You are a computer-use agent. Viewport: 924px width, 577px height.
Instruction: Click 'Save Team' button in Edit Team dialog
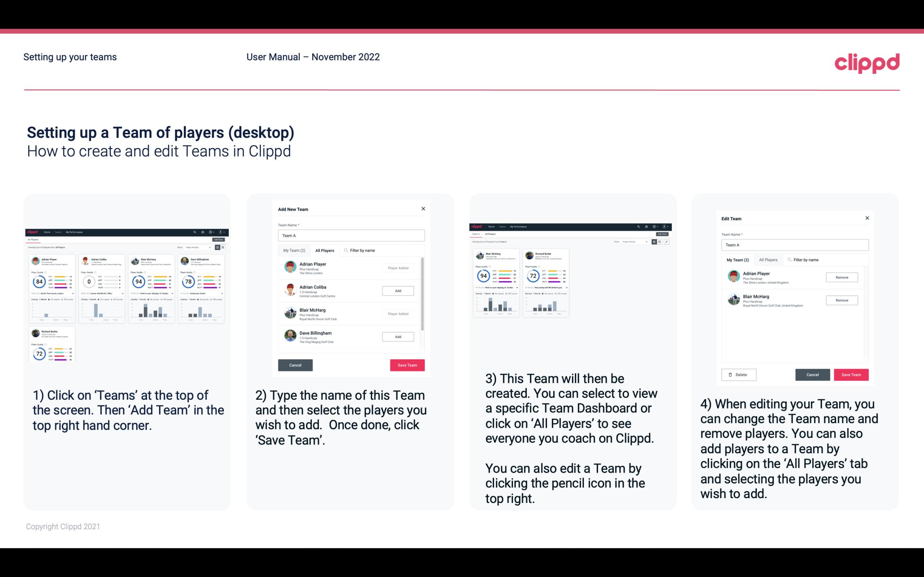(852, 374)
